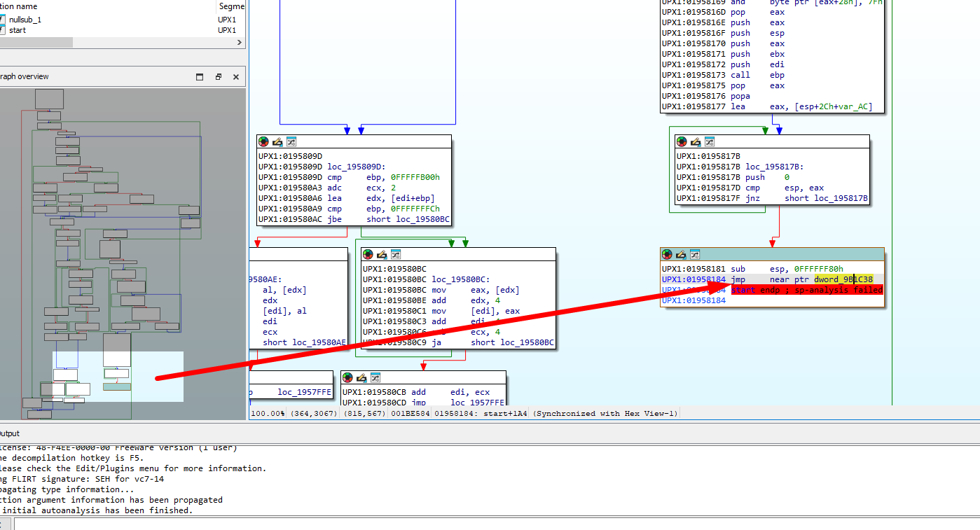Click edit comment icon on loc_195817B block
980x530 pixels.
(696, 141)
